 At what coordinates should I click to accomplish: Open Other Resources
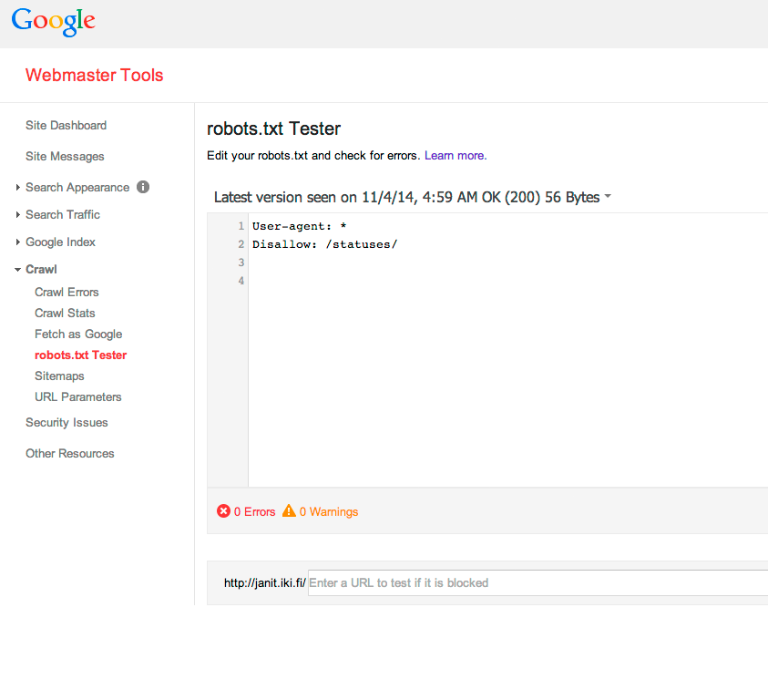coord(69,453)
